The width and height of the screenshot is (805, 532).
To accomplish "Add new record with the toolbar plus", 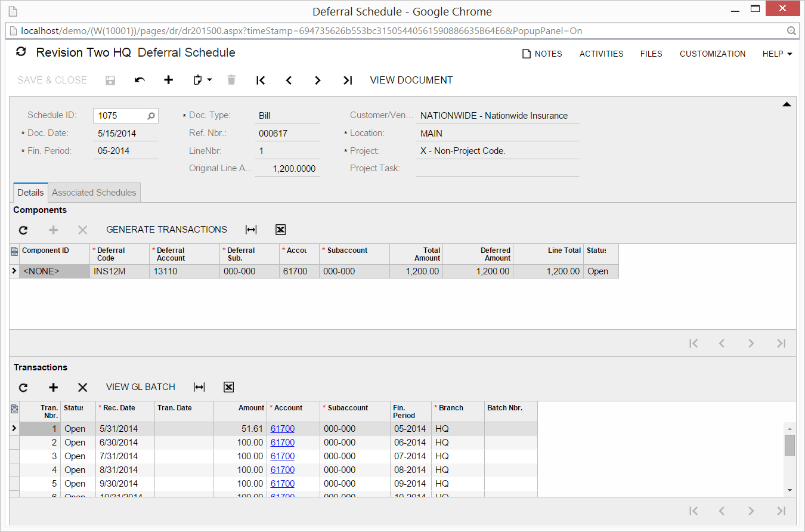I will tap(169, 80).
